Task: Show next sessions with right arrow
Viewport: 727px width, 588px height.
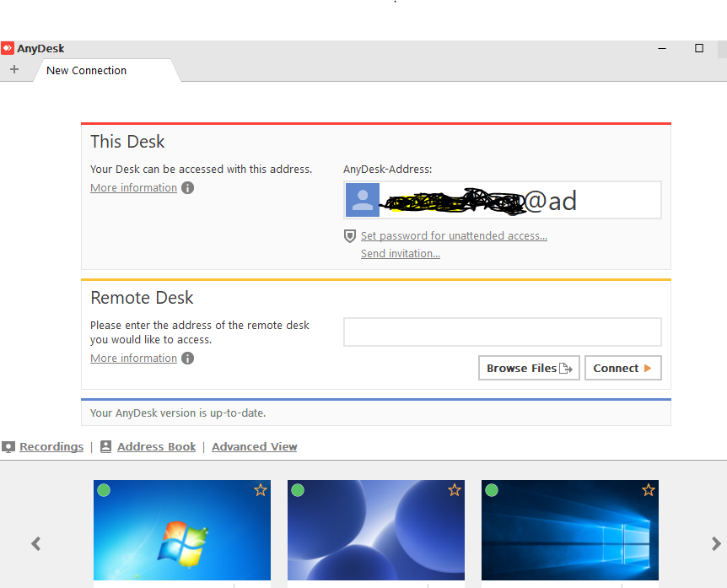Action: tap(716, 543)
